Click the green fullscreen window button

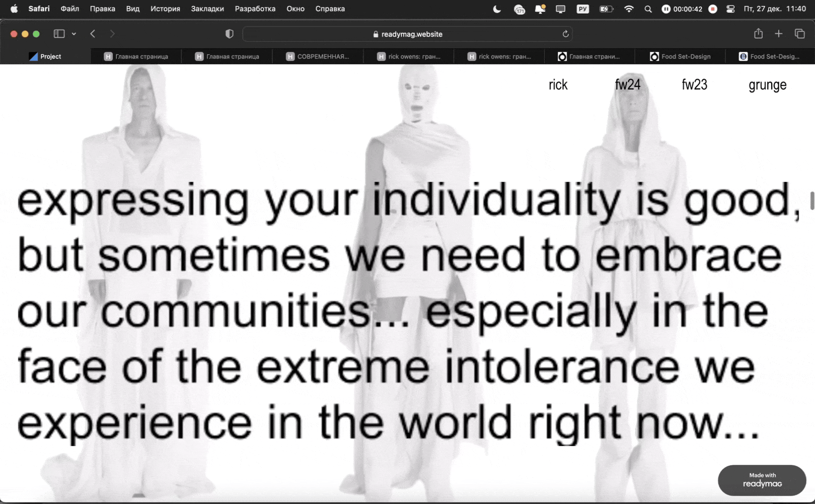click(x=36, y=34)
